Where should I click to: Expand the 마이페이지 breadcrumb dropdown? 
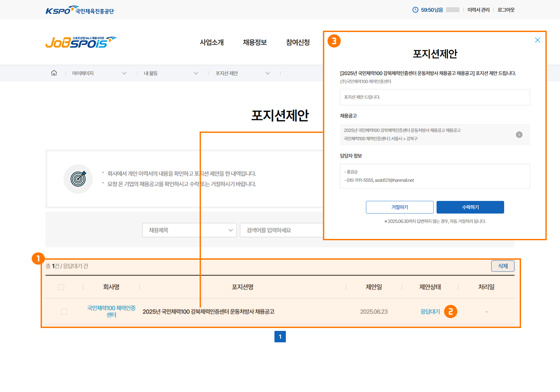tap(124, 73)
